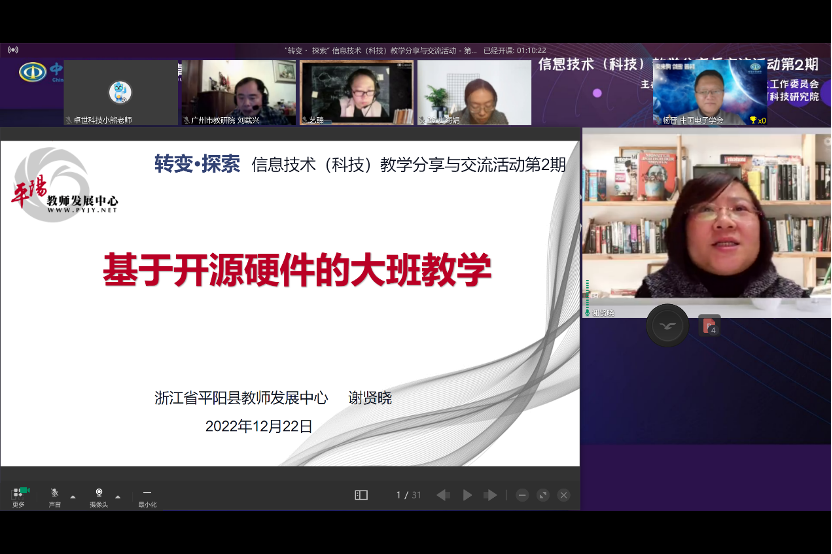832x554 pixels.
Task: Toggle the camera with 摄像头 button
Action: click(98, 495)
